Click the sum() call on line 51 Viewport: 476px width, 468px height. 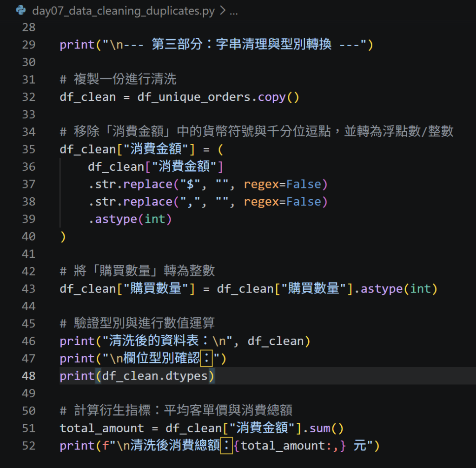326,428
